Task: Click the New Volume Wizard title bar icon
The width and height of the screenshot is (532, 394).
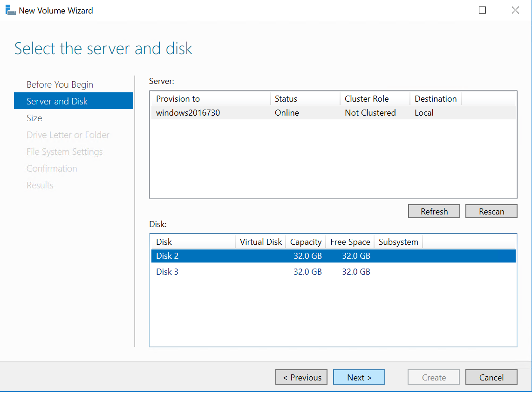Action: [10, 10]
